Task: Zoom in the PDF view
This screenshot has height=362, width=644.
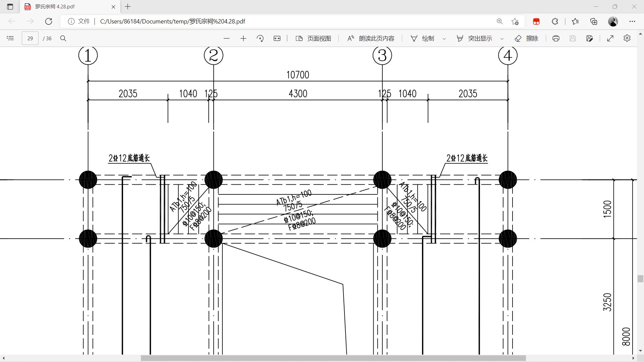Action: pyautogui.click(x=244, y=38)
